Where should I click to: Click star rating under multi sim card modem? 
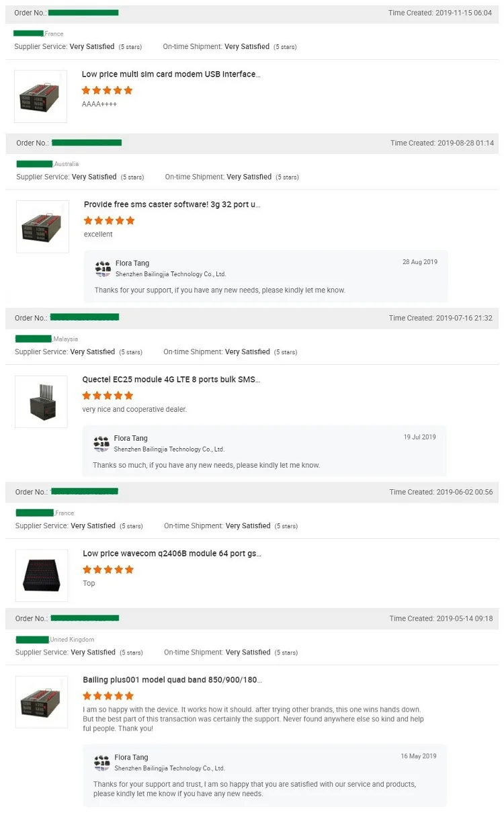pos(108,90)
